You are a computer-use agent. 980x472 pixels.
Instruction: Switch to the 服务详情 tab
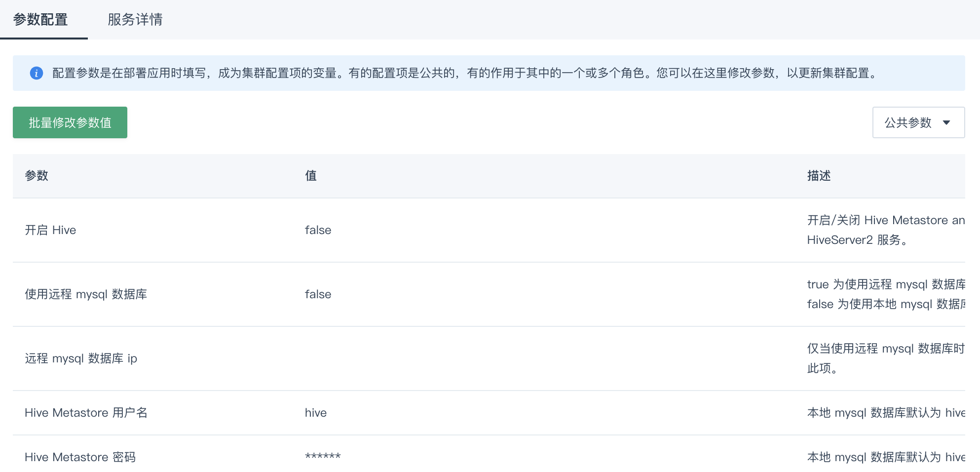(x=134, y=20)
